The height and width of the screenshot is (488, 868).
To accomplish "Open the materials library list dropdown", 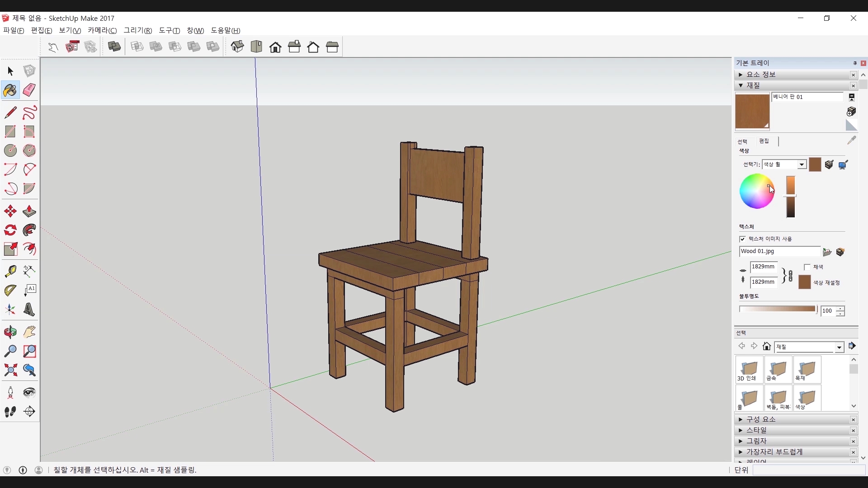I will coord(839,347).
